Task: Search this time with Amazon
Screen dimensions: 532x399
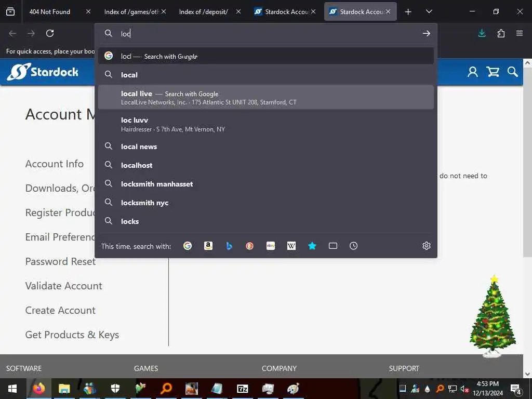Action: (x=208, y=246)
